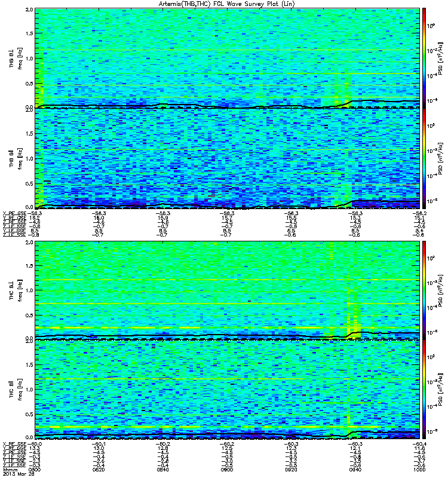The height and width of the screenshot is (478, 448).
Task: Click 'PSD [nT²/Hz]' label of THC B-perpendicular color bar
Action: (x=441, y=290)
